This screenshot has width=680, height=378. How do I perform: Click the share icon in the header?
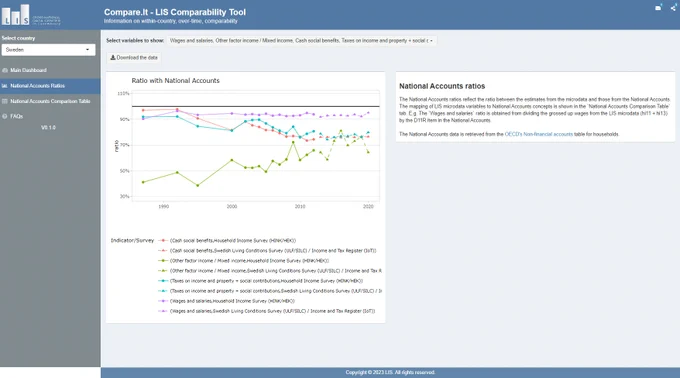coord(673,8)
